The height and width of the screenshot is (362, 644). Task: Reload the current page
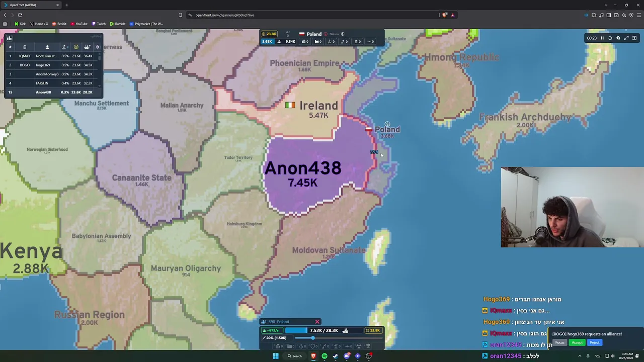[20, 15]
